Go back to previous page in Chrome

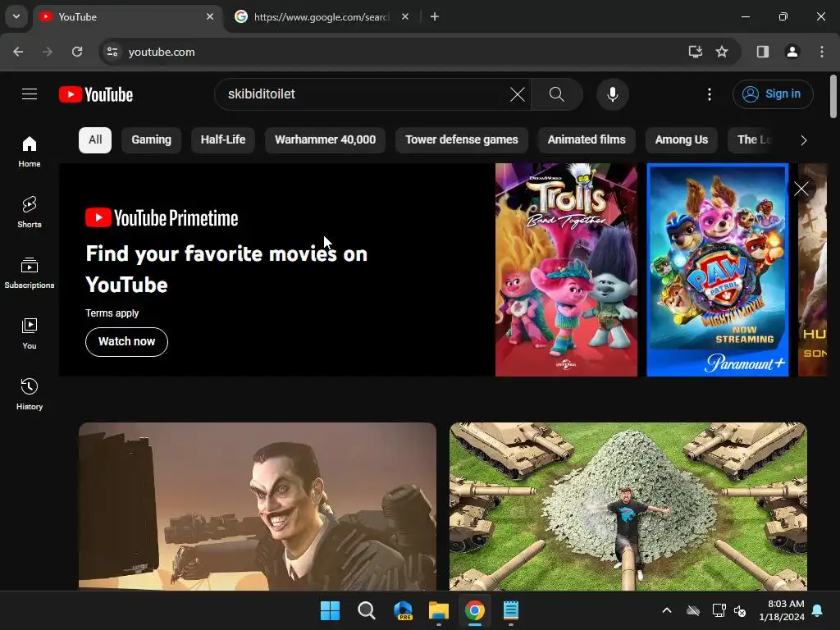(18, 52)
